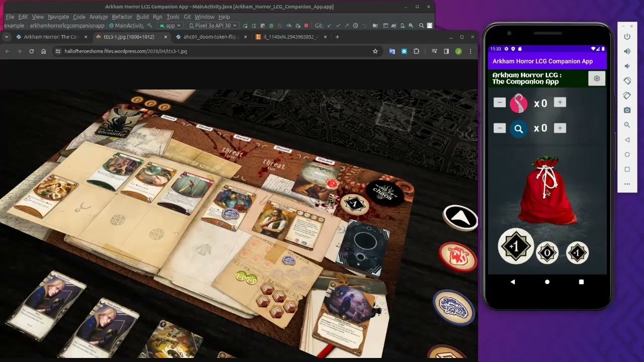
Task: Reload the page in Chrome
Action: pyautogui.click(x=31, y=51)
